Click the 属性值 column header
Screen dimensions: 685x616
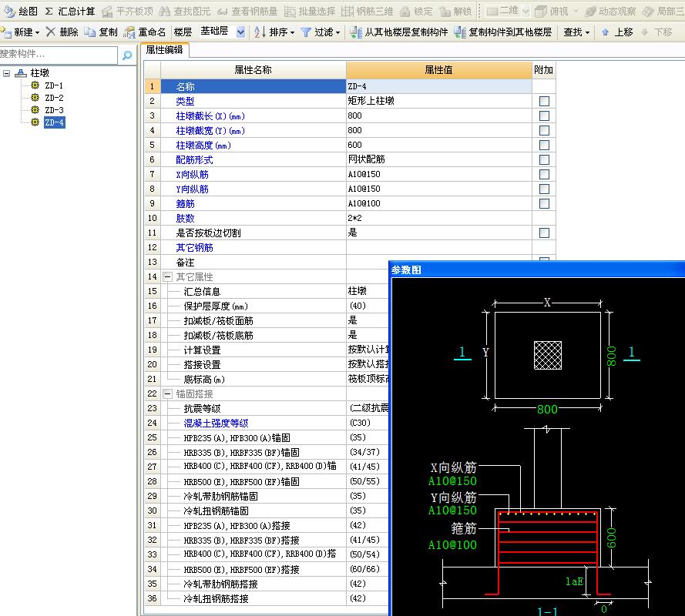(438, 70)
